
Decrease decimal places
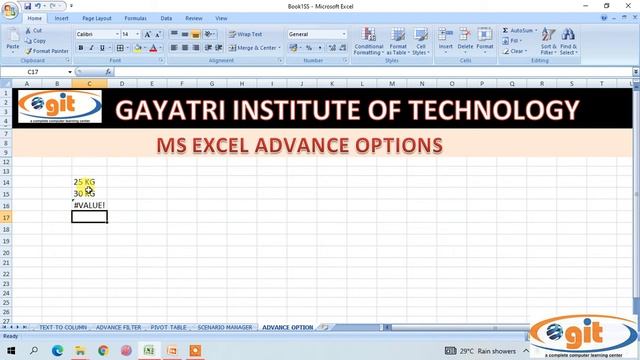click(x=343, y=48)
